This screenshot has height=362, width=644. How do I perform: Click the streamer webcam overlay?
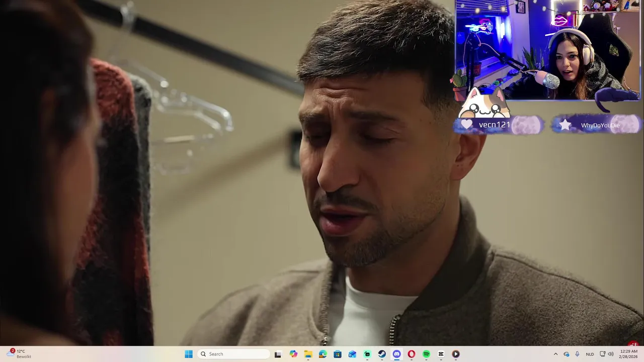(548, 50)
